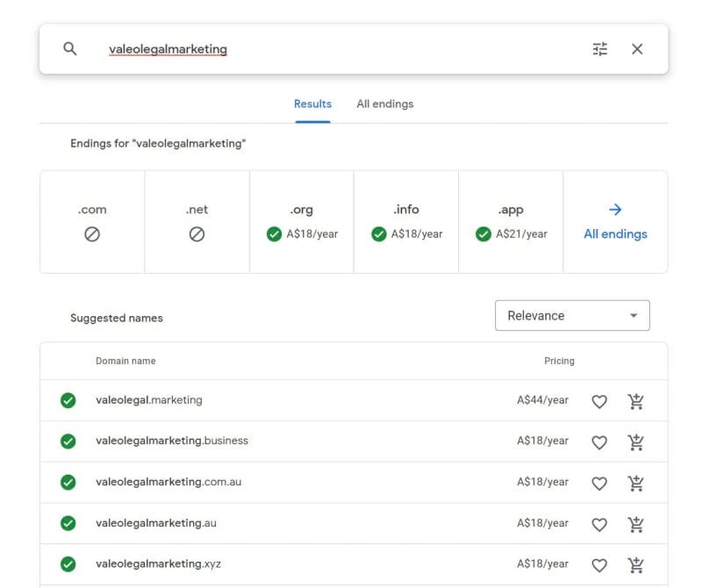Add valeolegalmarketing.au to cart
702x588 pixels.
coord(635,524)
